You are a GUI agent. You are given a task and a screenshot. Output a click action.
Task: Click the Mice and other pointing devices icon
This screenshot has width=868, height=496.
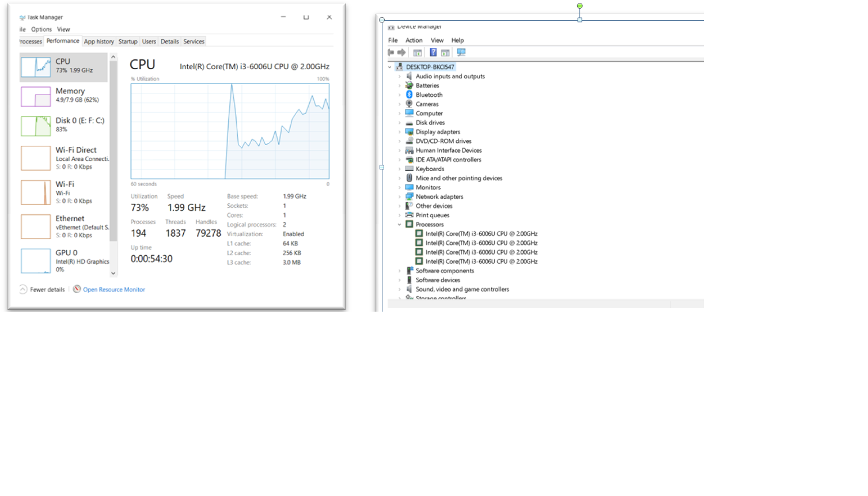pyautogui.click(x=410, y=178)
